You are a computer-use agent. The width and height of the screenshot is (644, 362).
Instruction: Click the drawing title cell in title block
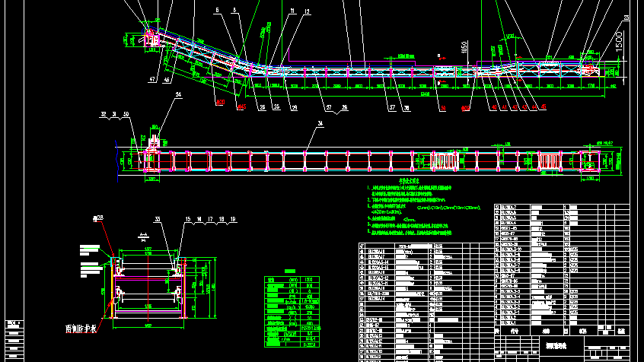pos(562,345)
